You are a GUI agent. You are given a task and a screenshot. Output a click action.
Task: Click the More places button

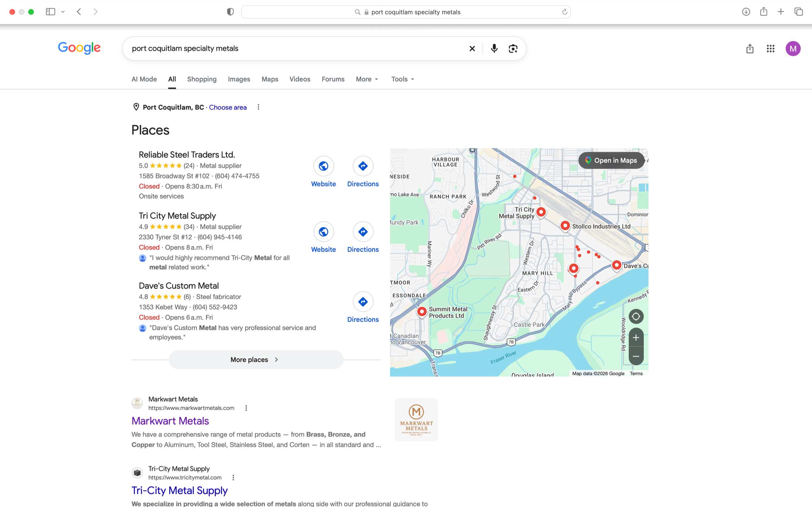pos(256,360)
